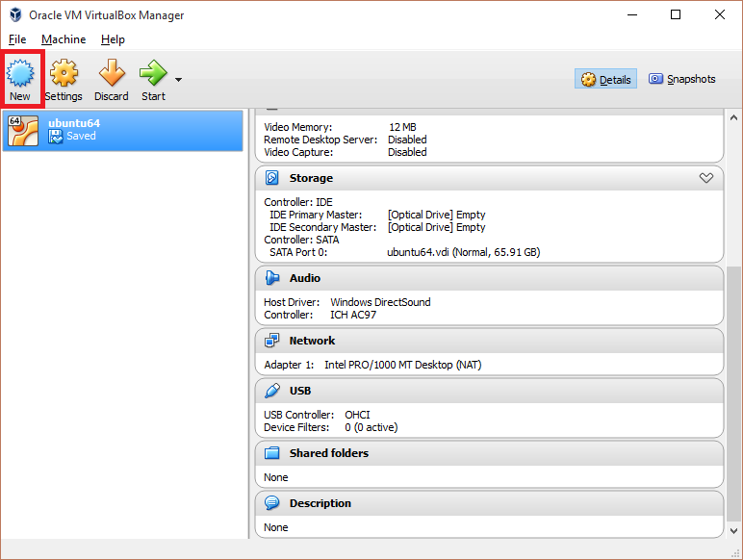This screenshot has height=560, width=743.
Task: Click the ubuntu64.vdi disk entry
Action: coord(464,252)
